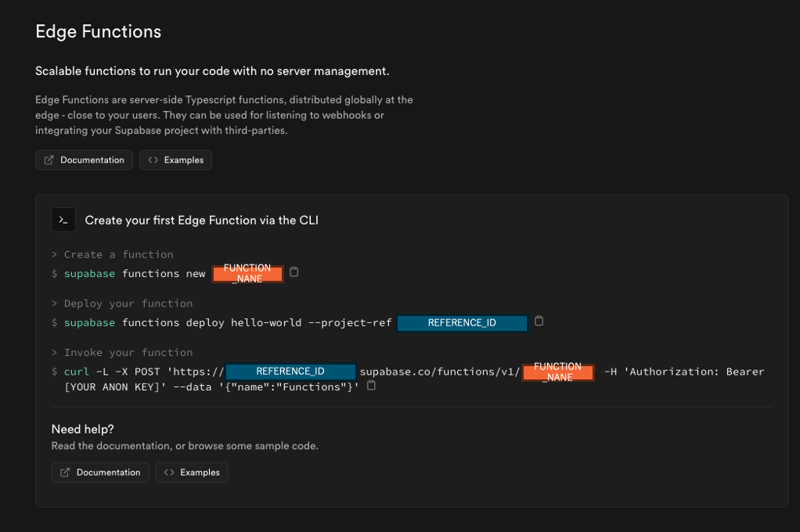The width and height of the screenshot is (800, 532).
Task: Click the Create your first Edge Function heading
Action: point(201,220)
